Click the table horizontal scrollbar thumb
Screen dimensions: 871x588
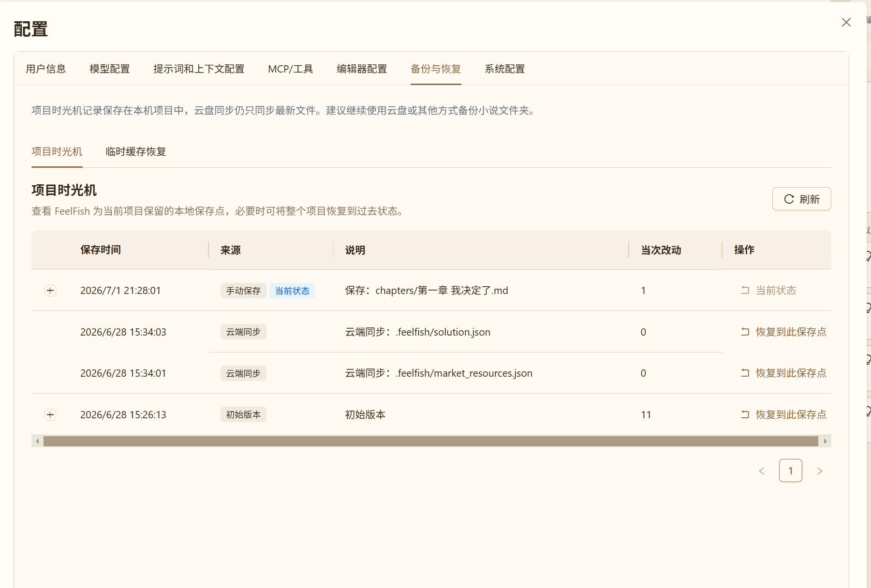[430, 441]
